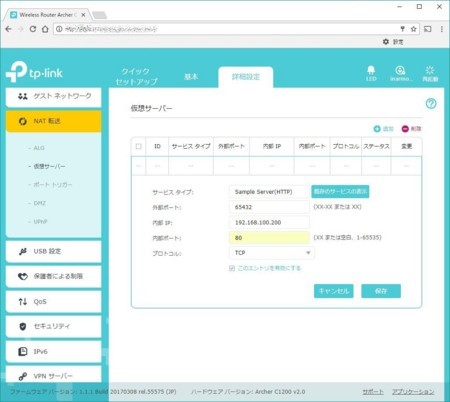Toggle enable this entry checkbox
Screen dimensions: 450x402
tap(232, 268)
